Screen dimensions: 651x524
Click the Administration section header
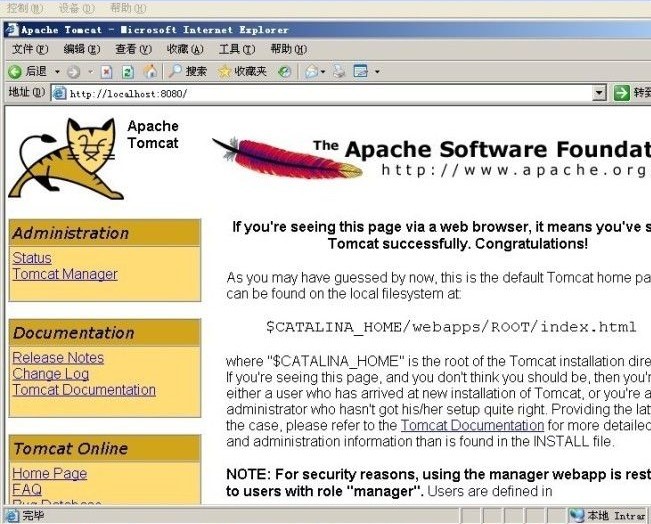tap(105, 233)
